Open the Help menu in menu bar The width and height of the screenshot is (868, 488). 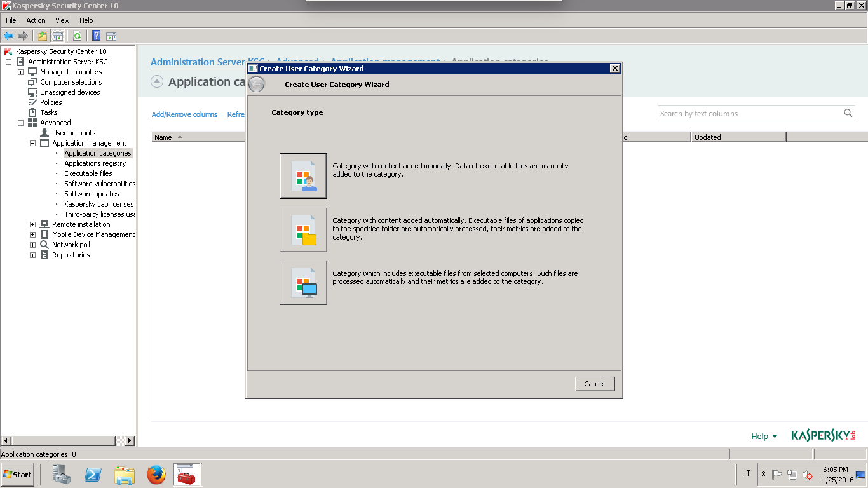click(x=86, y=20)
